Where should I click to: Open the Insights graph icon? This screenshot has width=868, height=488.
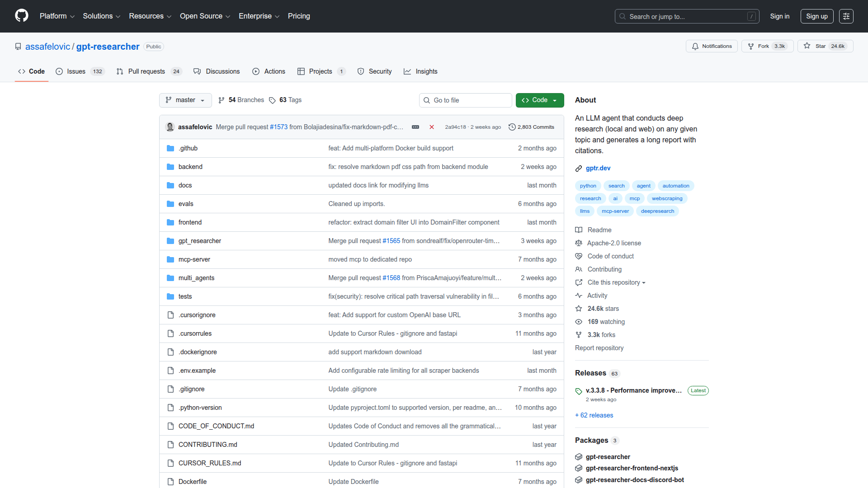[x=408, y=71]
